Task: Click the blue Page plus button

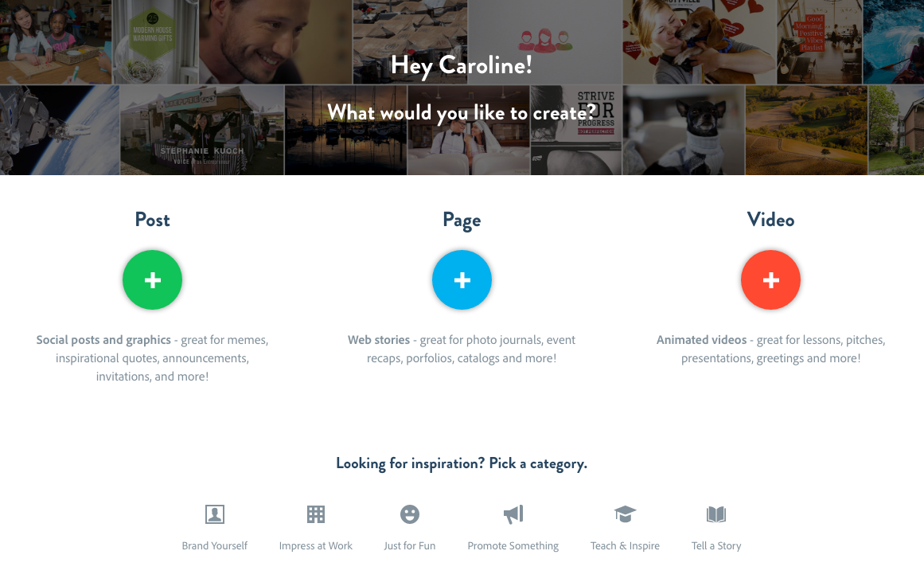Action: (462, 280)
